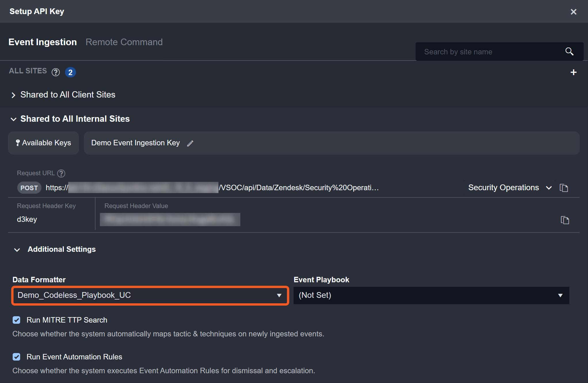
Task: Click the ALL SITES help question icon
Action: click(x=56, y=72)
